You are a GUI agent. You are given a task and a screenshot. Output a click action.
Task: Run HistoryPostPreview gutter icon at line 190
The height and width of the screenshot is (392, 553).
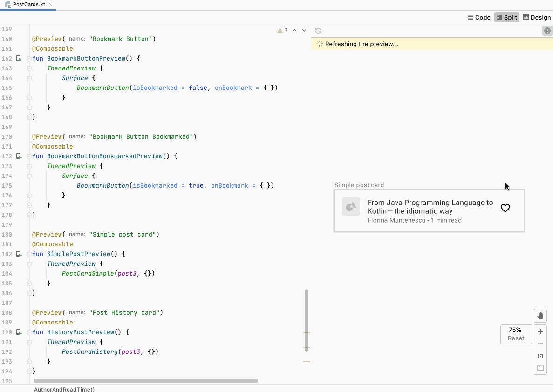[x=19, y=332]
